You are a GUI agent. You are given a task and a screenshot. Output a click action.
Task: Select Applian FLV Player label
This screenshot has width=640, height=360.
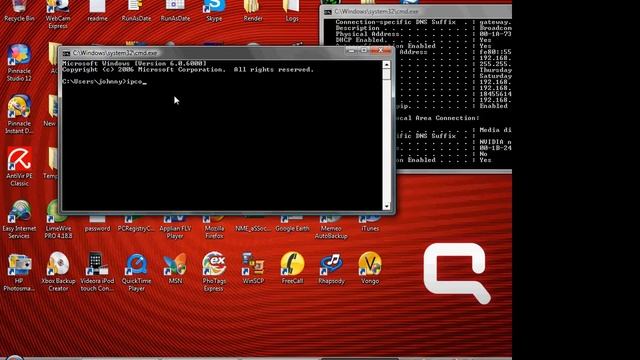pos(175,232)
